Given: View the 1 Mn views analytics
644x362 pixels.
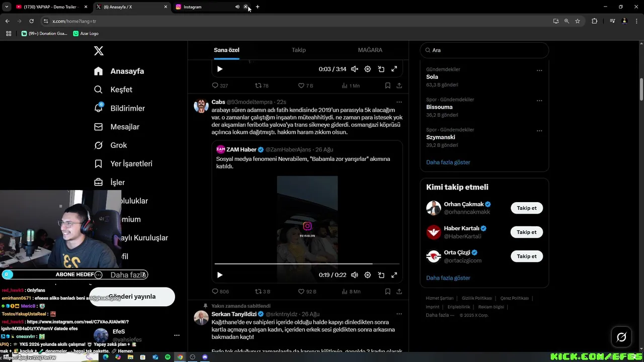Looking at the screenshot, I should 351,85.
